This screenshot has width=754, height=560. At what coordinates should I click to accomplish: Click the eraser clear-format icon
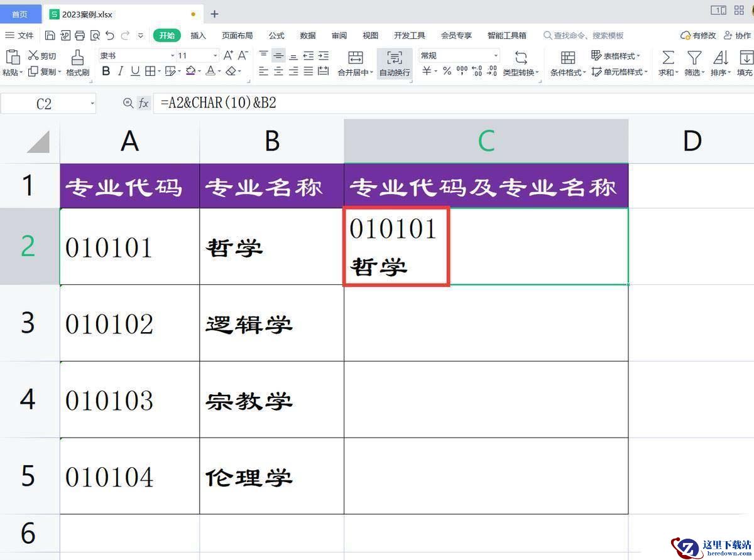point(231,72)
